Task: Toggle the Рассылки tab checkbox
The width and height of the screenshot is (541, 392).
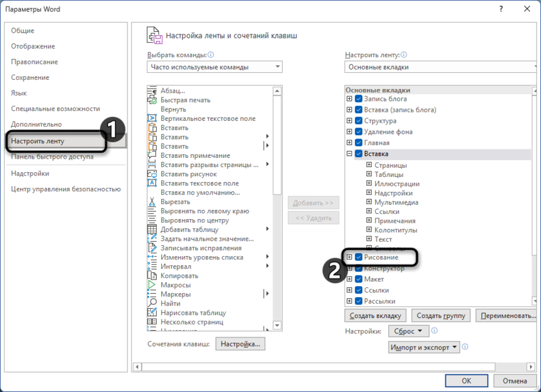Action: 359,301
